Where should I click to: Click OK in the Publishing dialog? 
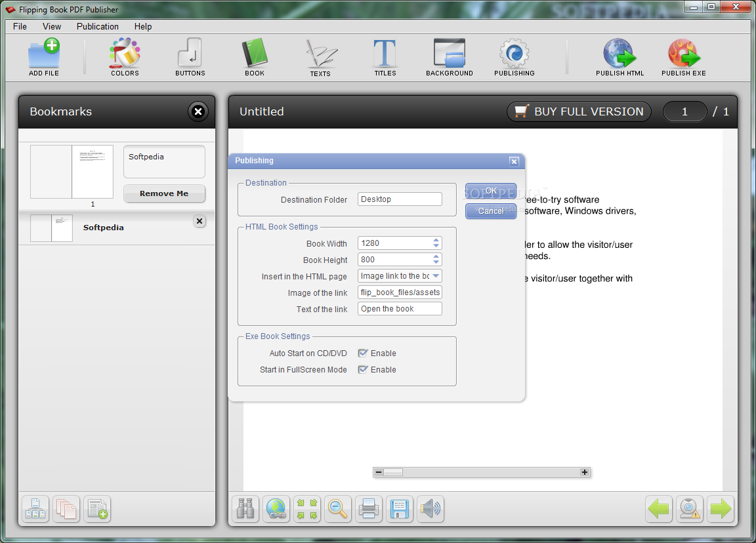click(x=491, y=191)
